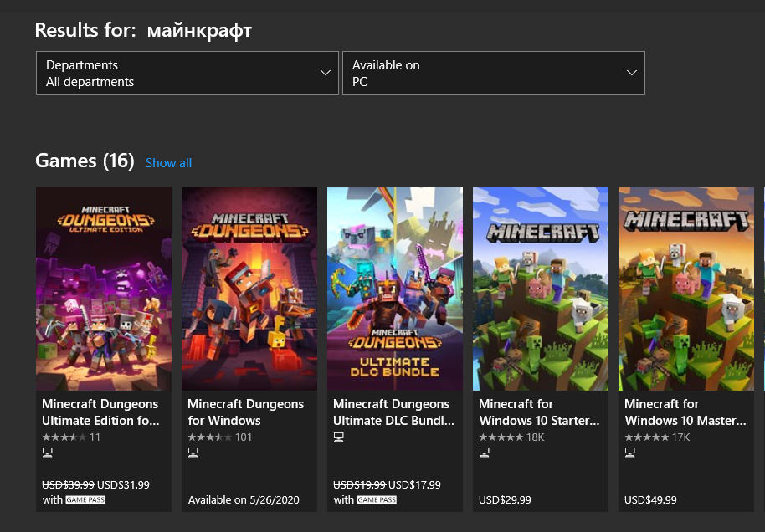Click the PC icon under Master Collection
This screenshot has width=765, height=532.
tap(630, 453)
